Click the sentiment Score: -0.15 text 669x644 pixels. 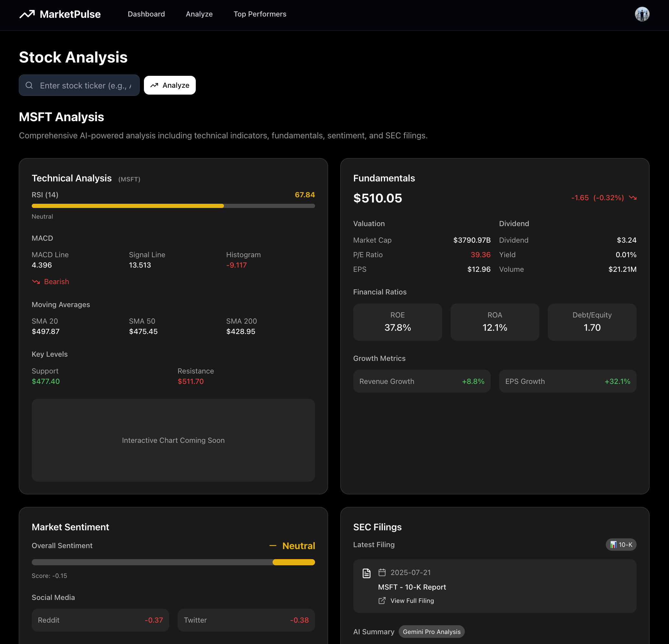(50, 576)
